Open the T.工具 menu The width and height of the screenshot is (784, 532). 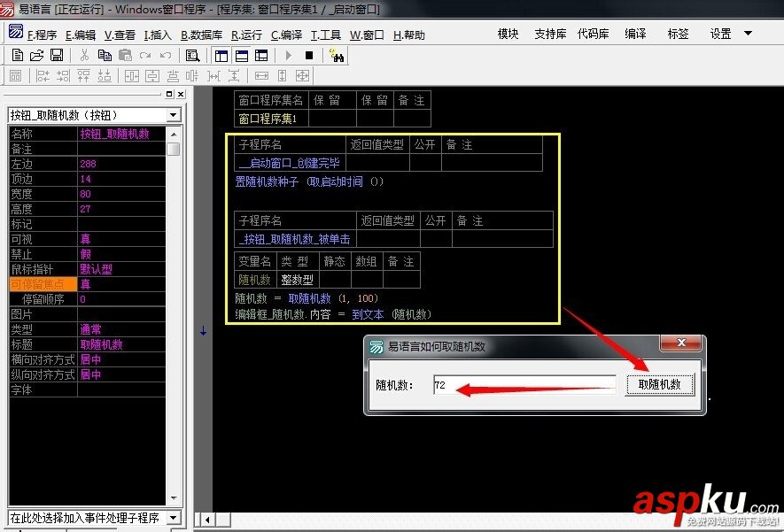[x=325, y=35]
